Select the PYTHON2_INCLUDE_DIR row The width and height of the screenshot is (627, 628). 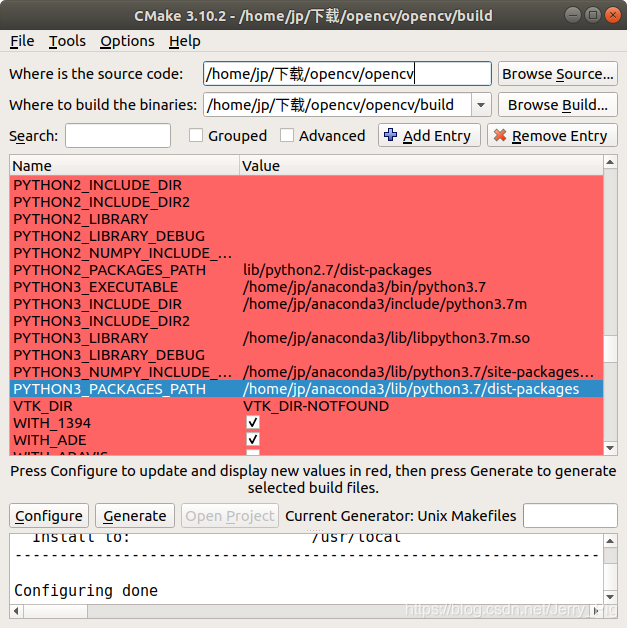tap(306, 185)
